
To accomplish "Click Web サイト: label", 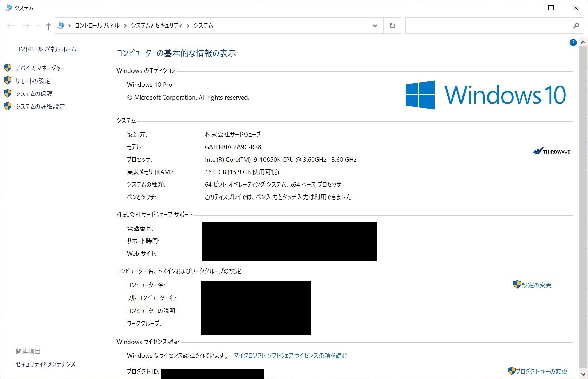I will tap(141, 254).
